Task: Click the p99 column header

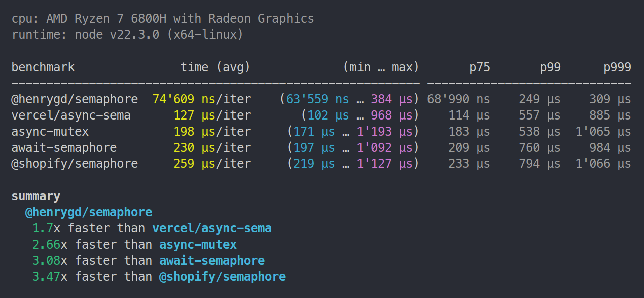Action: (x=550, y=67)
